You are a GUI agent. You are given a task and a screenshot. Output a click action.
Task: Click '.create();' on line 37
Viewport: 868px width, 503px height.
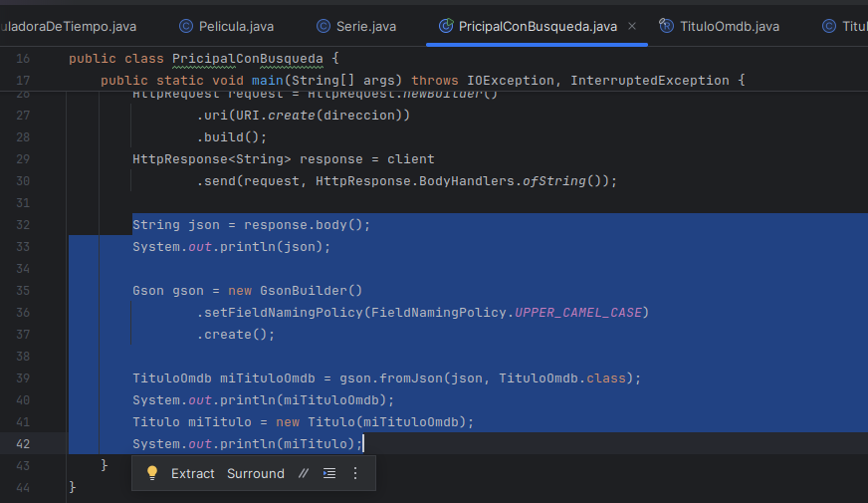click(236, 335)
